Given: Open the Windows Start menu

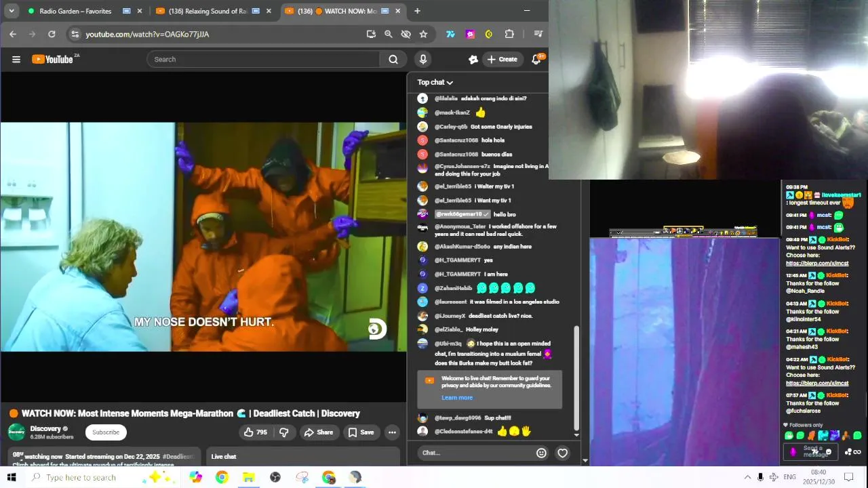Looking at the screenshot, I should click(x=12, y=477).
